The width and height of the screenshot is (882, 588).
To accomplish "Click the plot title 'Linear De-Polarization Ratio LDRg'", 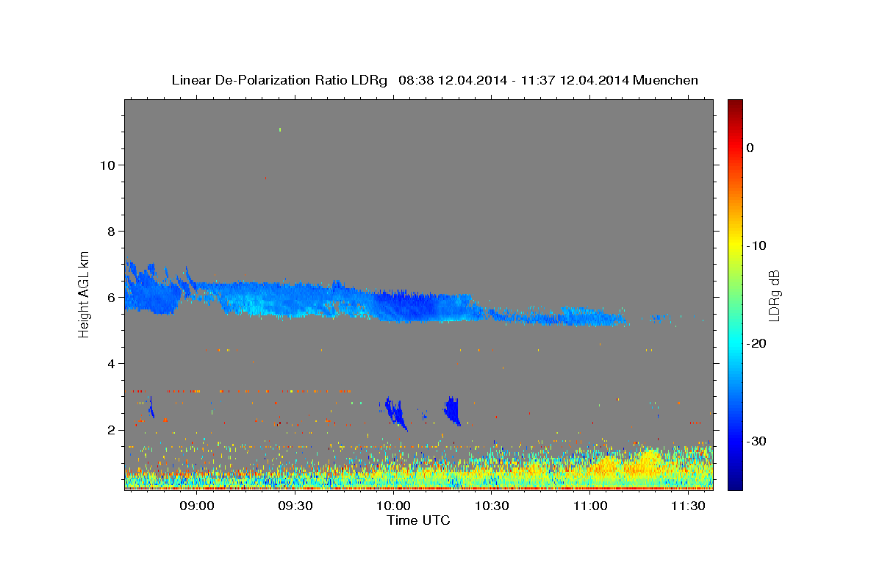I will pos(279,80).
